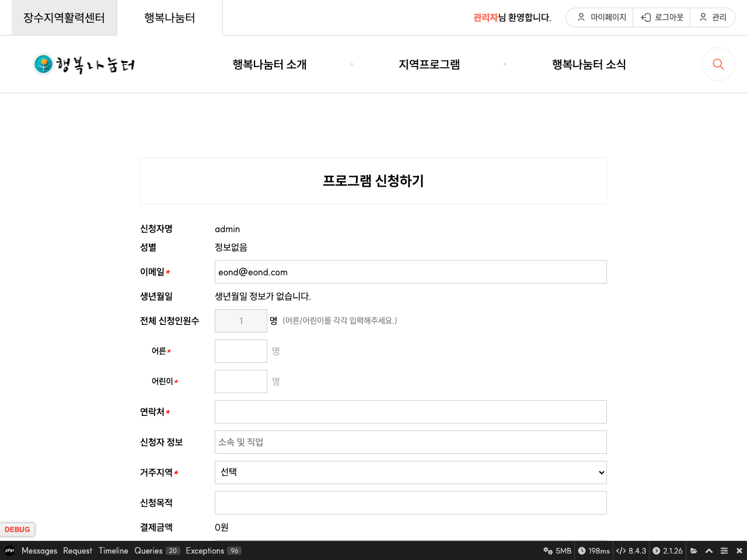Click the 어른 count input field
Image resolution: width=747 pixels, height=560 pixels.
pyautogui.click(x=240, y=351)
